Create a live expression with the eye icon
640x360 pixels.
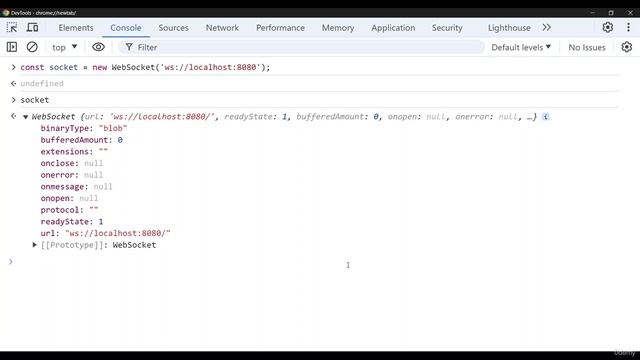(x=98, y=47)
